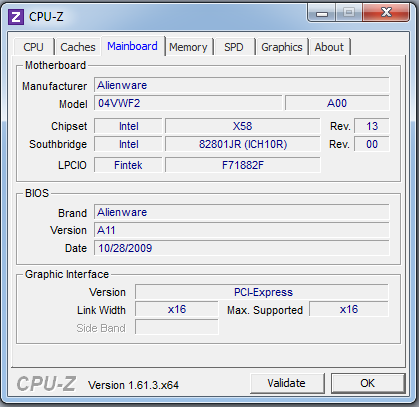Screen dimensions: 419x407
Task: Close the CPU-Z window
Action: [x=387, y=13]
